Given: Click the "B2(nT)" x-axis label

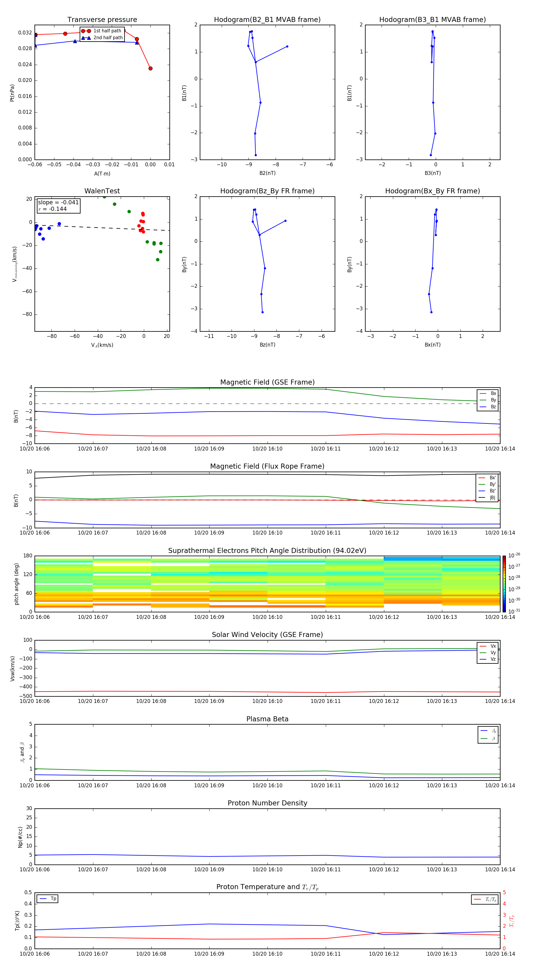Looking at the screenshot, I should tap(267, 173).
